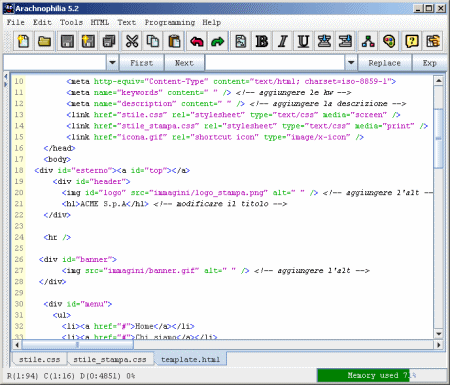
Task: Open the link structure tree icon
Action: (368, 41)
